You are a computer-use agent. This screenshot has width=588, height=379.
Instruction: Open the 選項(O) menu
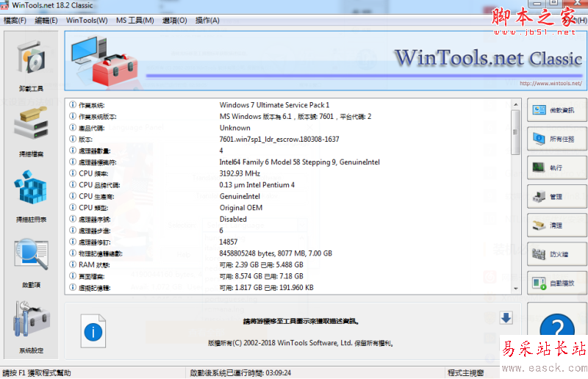click(174, 21)
